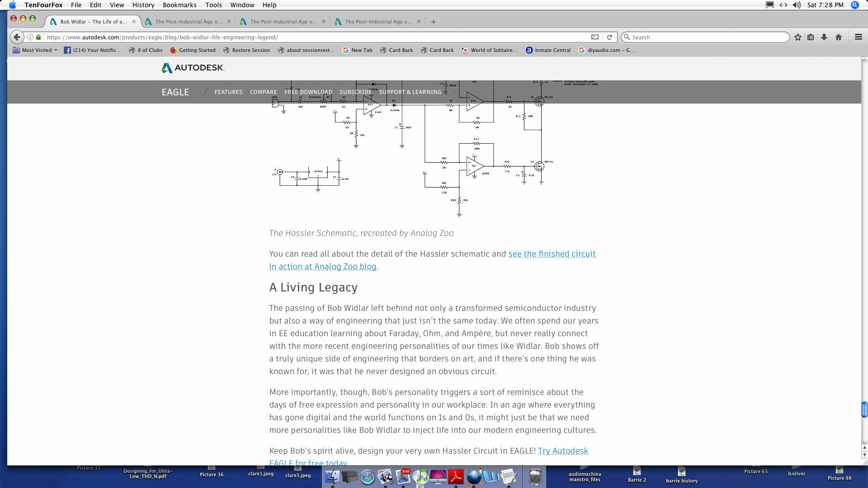Image resolution: width=868 pixels, height=488 pixels.
Task: Open a new tab with plus button
Action: pos(434,22)
